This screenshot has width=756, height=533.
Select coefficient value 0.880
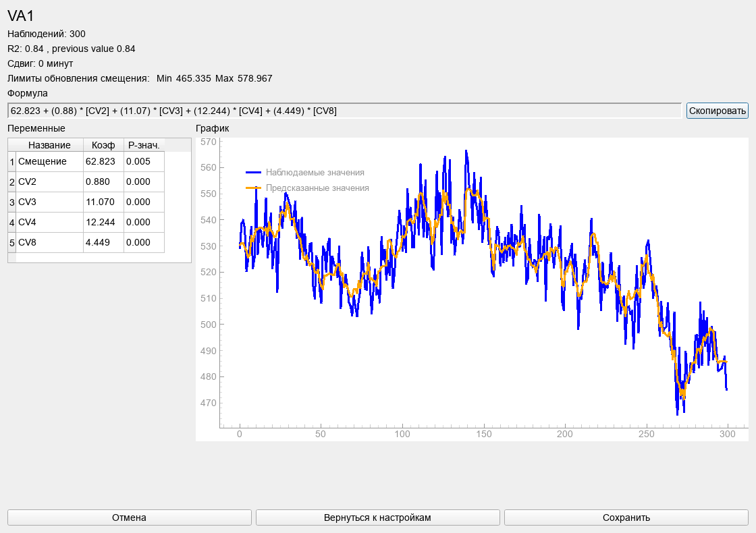[104, 181]
